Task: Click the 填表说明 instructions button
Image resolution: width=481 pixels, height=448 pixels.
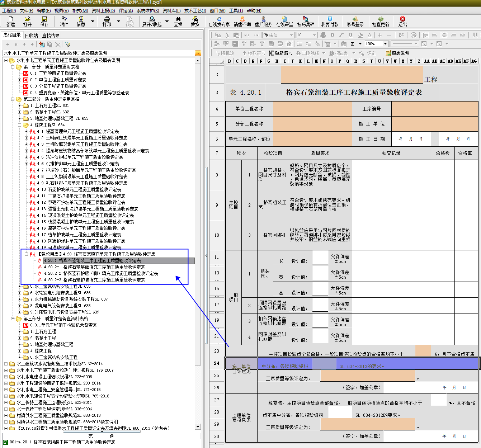Action: 397,53
